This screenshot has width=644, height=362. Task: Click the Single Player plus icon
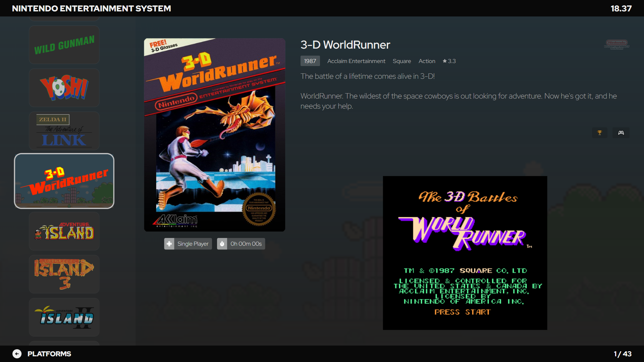[169, 244]
